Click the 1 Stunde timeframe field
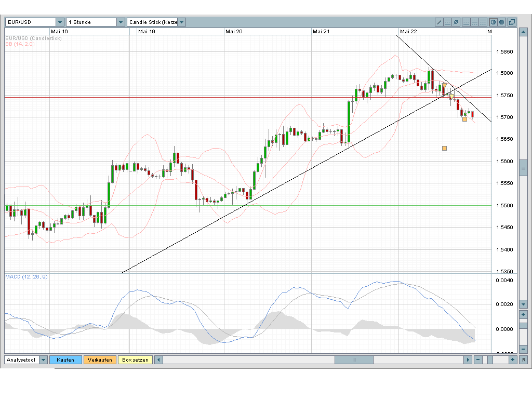Screen dimensions: 532x399 (91, 22)
